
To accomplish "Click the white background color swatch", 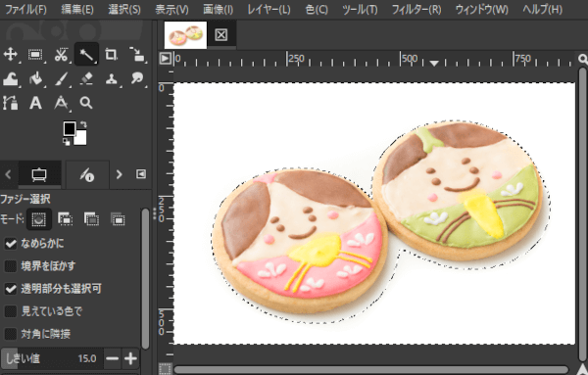I will (81, 139).
